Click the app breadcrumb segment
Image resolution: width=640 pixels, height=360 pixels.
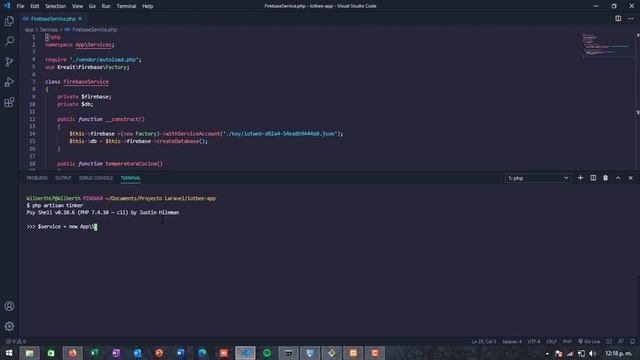(x=29, y=30)
